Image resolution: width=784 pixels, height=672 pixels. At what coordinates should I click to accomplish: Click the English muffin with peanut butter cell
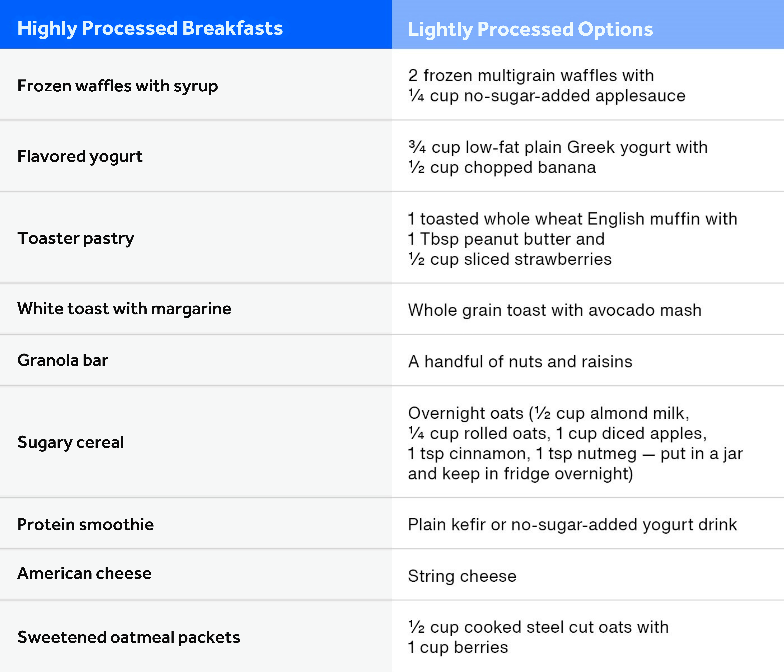point(572,239)
